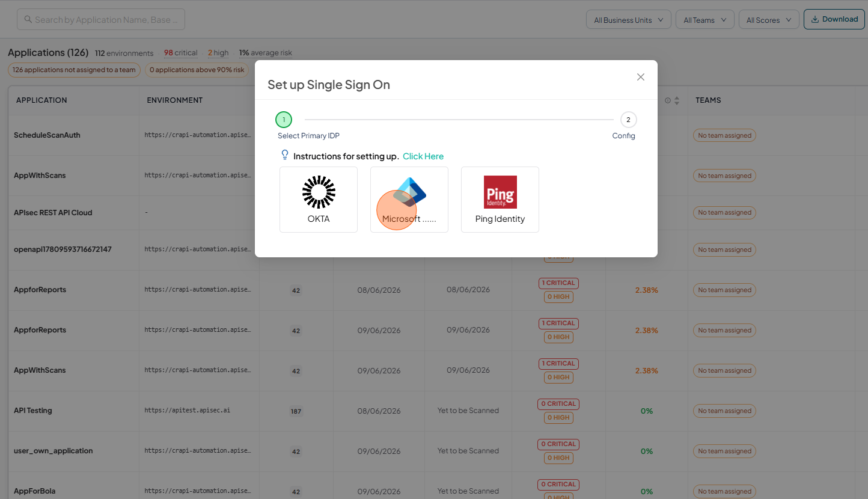Click the '2 high' summary stat
Image resolution: width=868 pixels, height=499 pixels.
(x=218, y=53)
